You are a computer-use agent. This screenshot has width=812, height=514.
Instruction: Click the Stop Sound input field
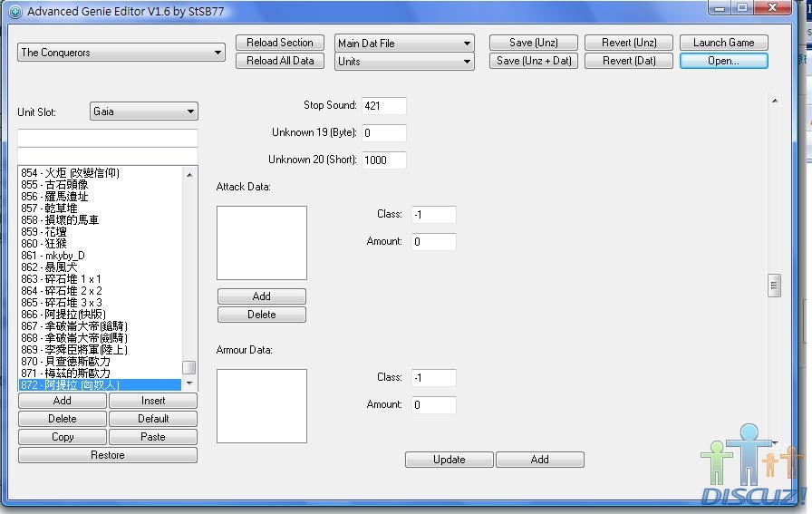tap(383, 106)
